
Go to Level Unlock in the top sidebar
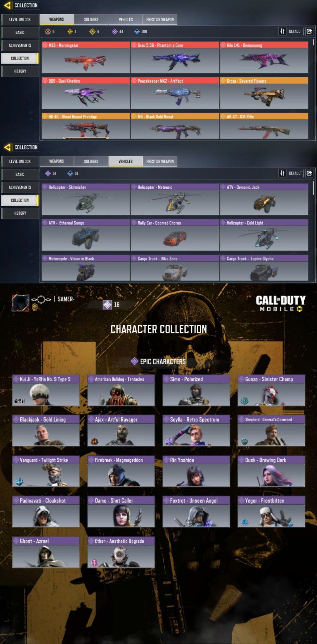pyautogui.click(x=20, y=19)
